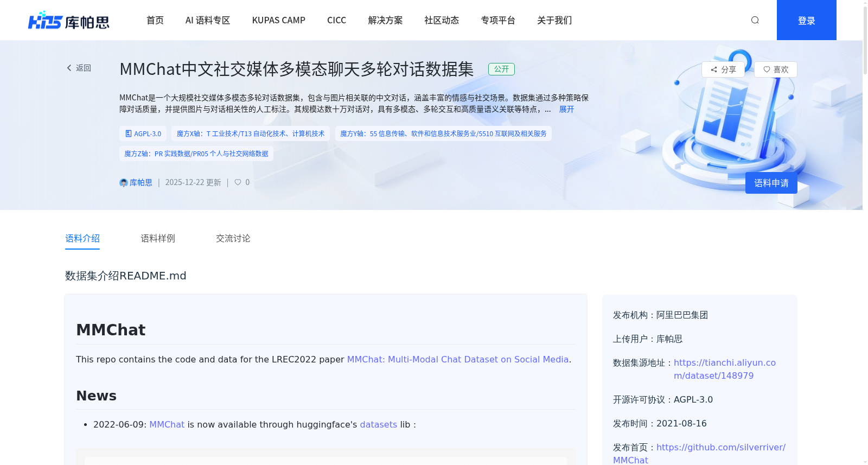
Task: Click the Kupas logo in the header
Action: point(69,21)
